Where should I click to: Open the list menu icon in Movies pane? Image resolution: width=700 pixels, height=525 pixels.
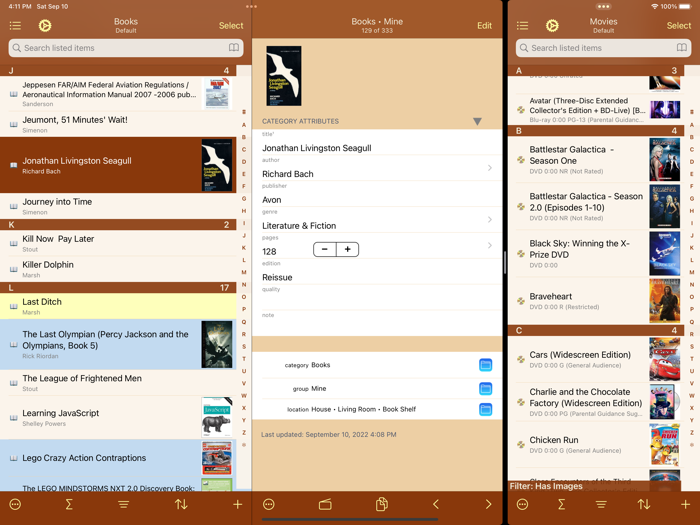tap(522, 25)
